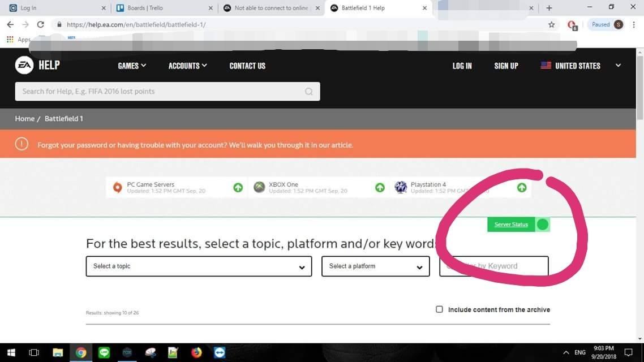
Task: Click taskbar clock showing 9:03 PM
Action: coord(604,352)
